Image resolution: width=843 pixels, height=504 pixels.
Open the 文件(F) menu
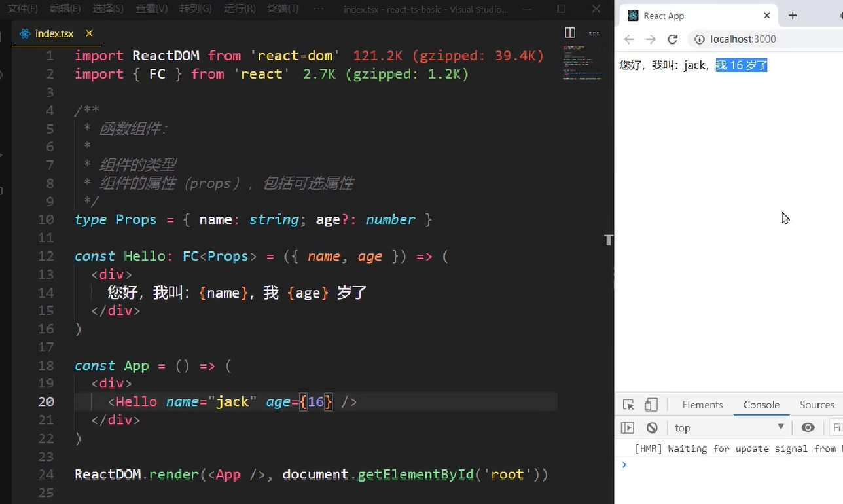click(x=22, y=9)
